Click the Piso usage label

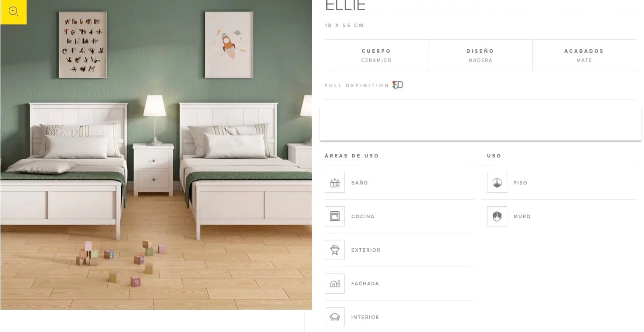pos(520,183)
